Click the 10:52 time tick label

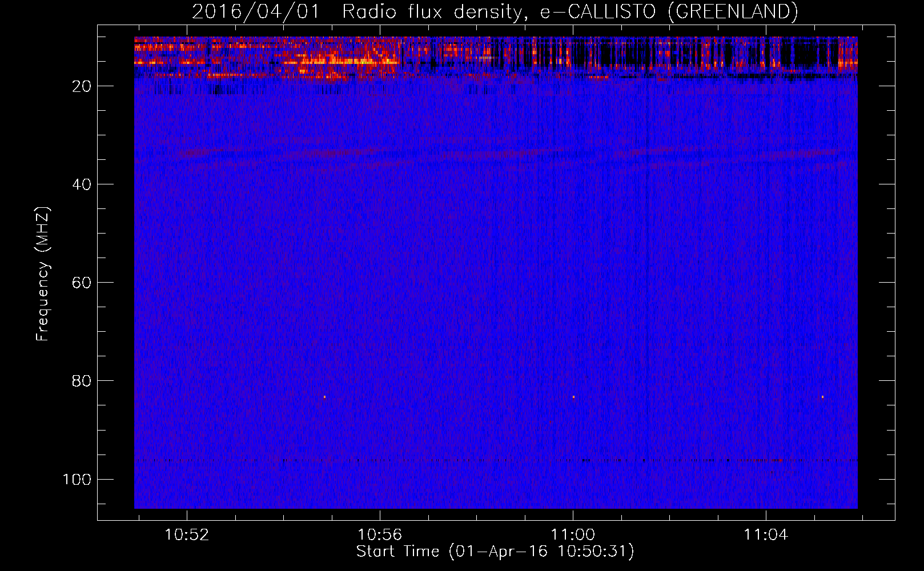(187, 535)
